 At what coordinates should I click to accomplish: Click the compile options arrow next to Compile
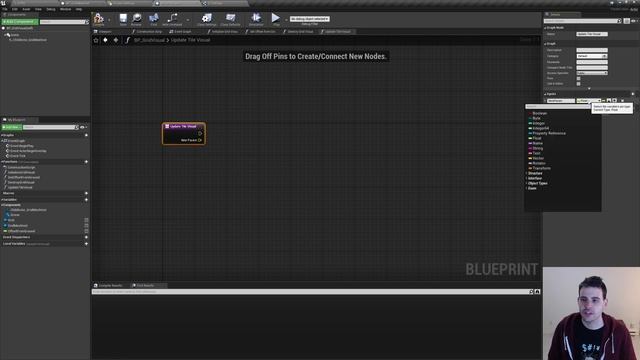coord(109,20)
